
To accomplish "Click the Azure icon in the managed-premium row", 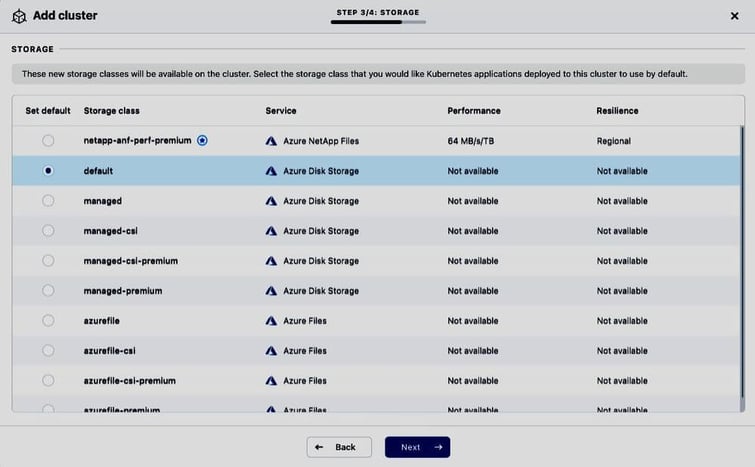I will pos(271,291).
